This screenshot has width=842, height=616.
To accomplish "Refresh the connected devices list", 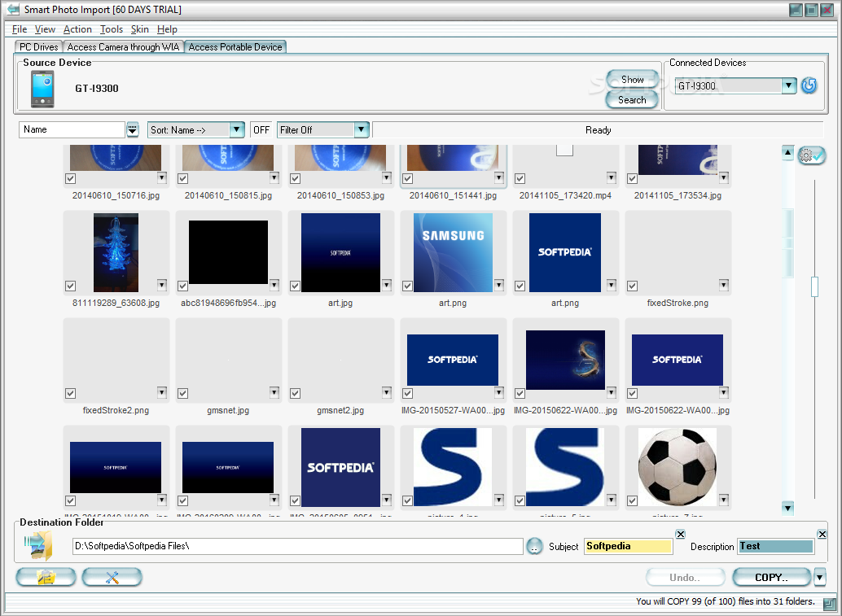I will [809, 85].
